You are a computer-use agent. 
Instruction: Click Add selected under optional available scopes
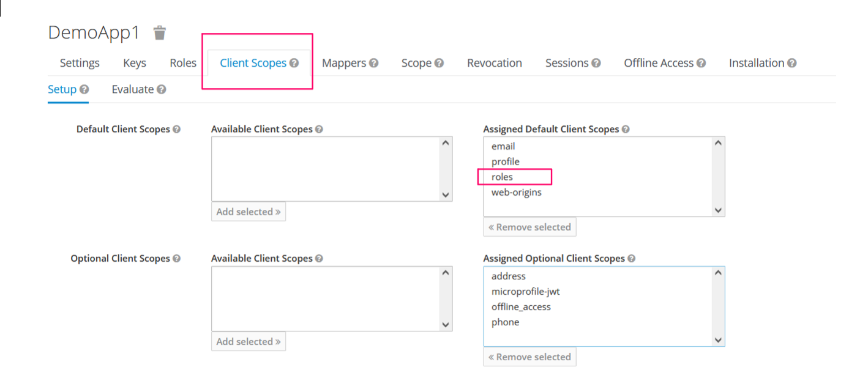(249, 341)
